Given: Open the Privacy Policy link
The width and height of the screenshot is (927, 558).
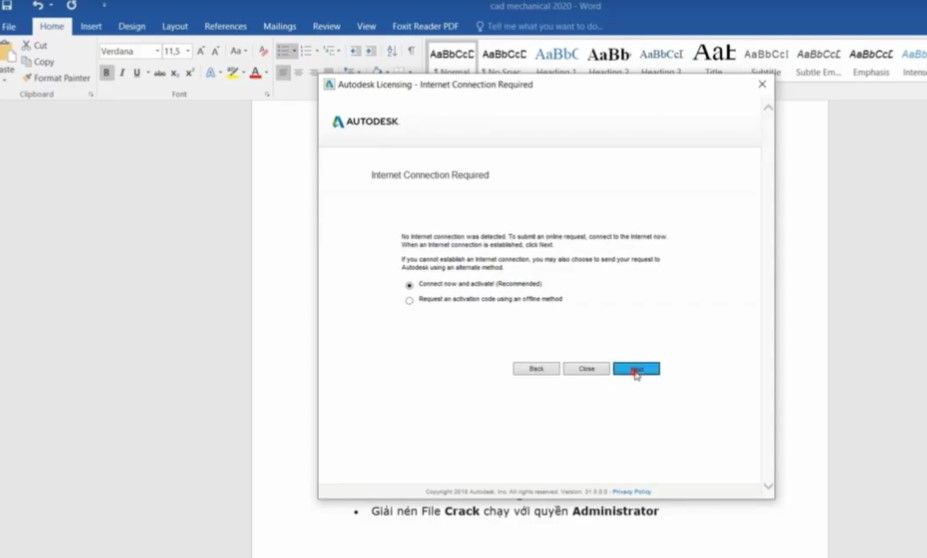Looking at the screenshot, I should 631,492.
